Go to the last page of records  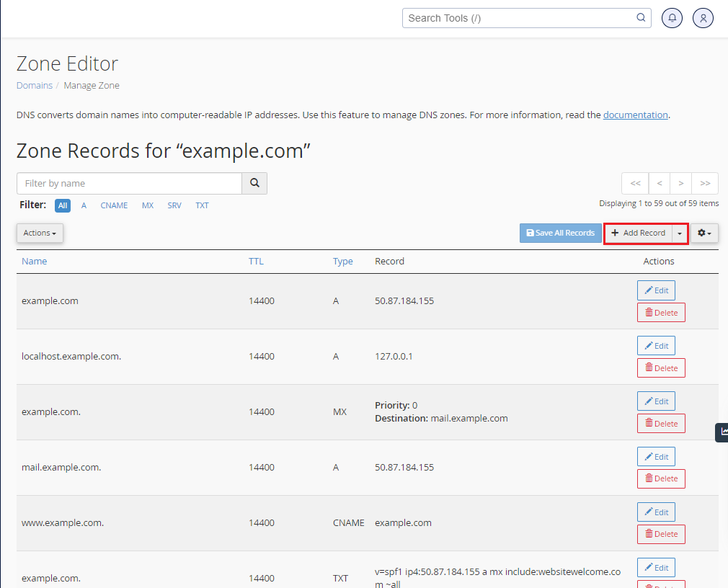(705, 183)
